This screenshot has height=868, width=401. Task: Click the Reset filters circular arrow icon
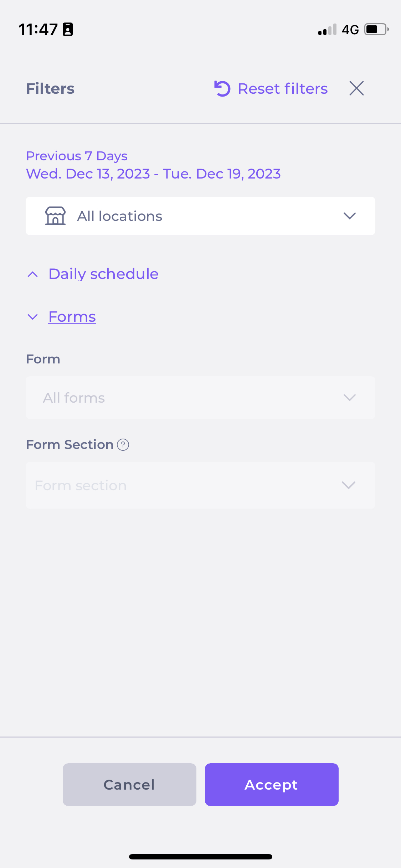tap(222, 88)
